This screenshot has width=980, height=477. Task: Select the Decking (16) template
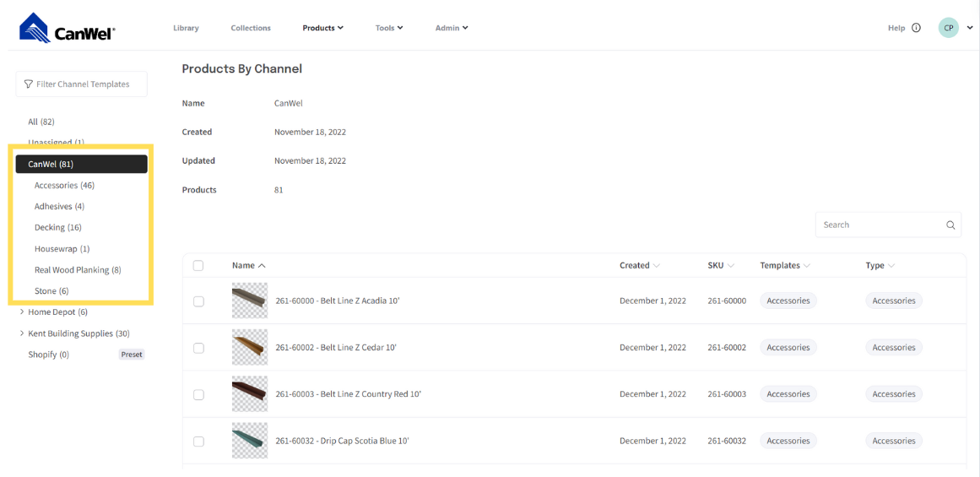[x=57, y=227]
